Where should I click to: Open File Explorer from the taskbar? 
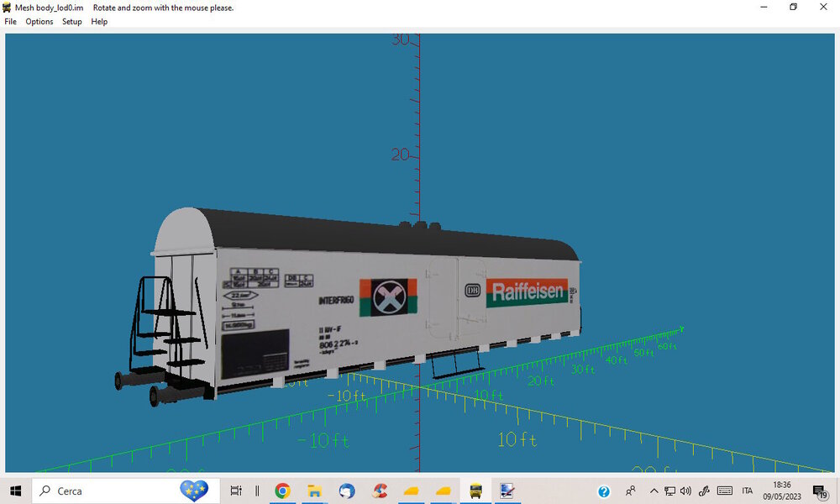pyautogui.click(x=314, y=491)
